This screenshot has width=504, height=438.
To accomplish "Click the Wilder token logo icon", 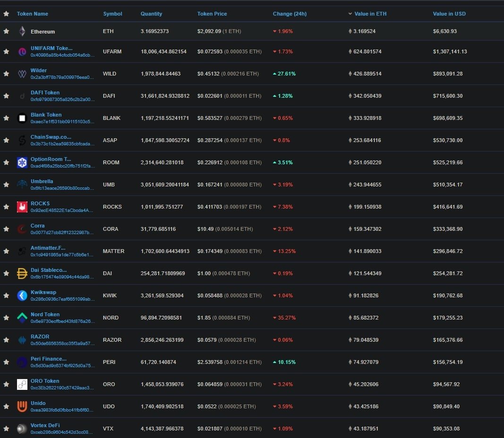I will (22, 74).
